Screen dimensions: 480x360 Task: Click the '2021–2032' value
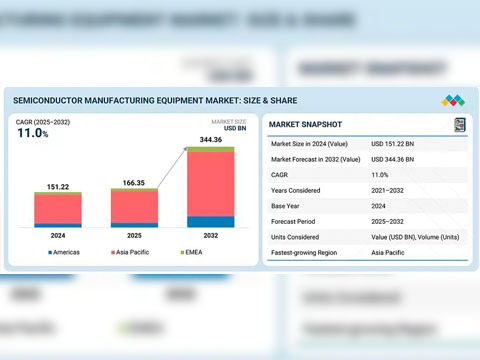point(387,191)
